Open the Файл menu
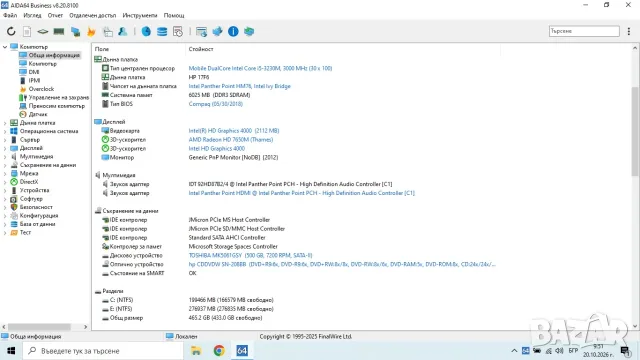Viewport: 640px width, 360px height. click(10, 16)
